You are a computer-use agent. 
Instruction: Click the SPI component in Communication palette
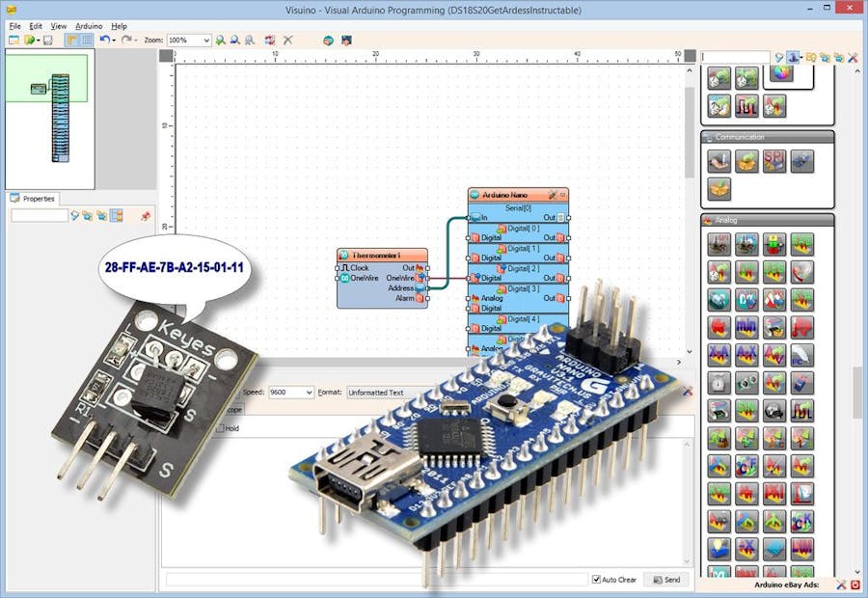(774, 161)
